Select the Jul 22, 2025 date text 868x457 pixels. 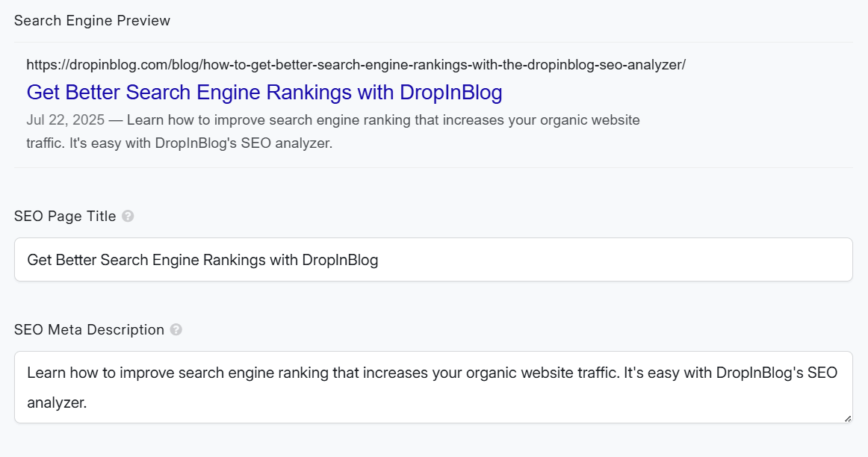click(x=65, y=120)
